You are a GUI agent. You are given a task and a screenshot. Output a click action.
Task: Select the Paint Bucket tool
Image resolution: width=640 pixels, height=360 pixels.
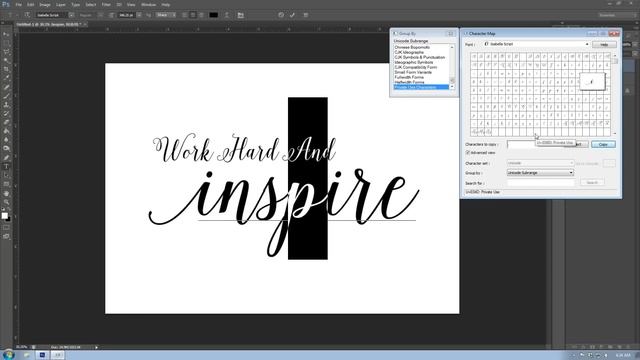6,131
